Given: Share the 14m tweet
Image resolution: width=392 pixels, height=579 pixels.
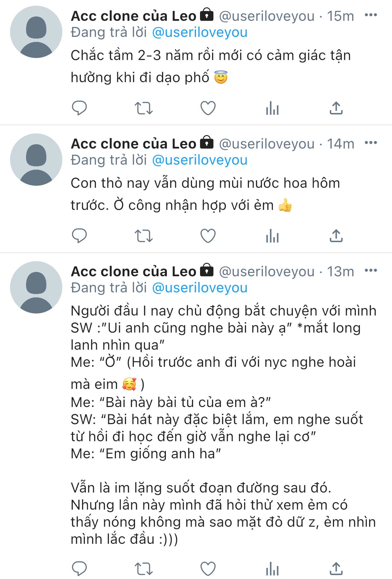Looking at the screenshot, I should 336,236.
